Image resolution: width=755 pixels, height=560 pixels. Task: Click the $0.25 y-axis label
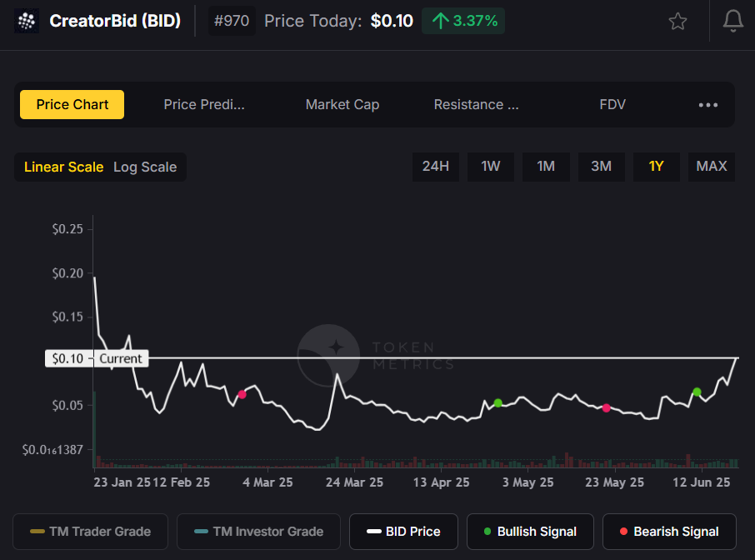[67, 228]
